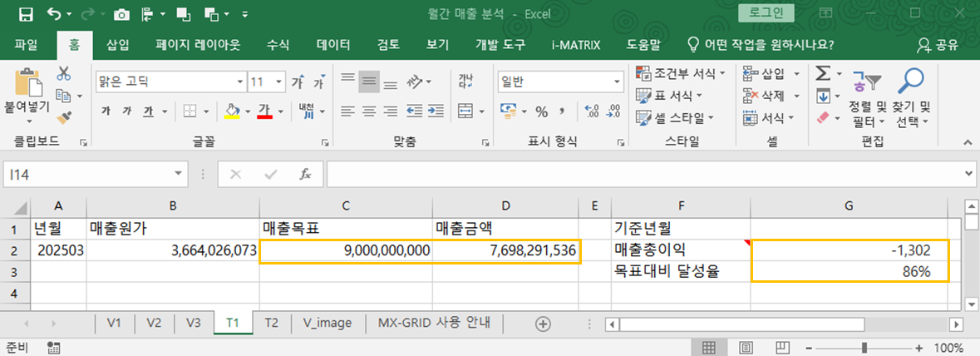Select cell D2 with 7,698,291,536
980x356 pixels.
tap(505, 250)
